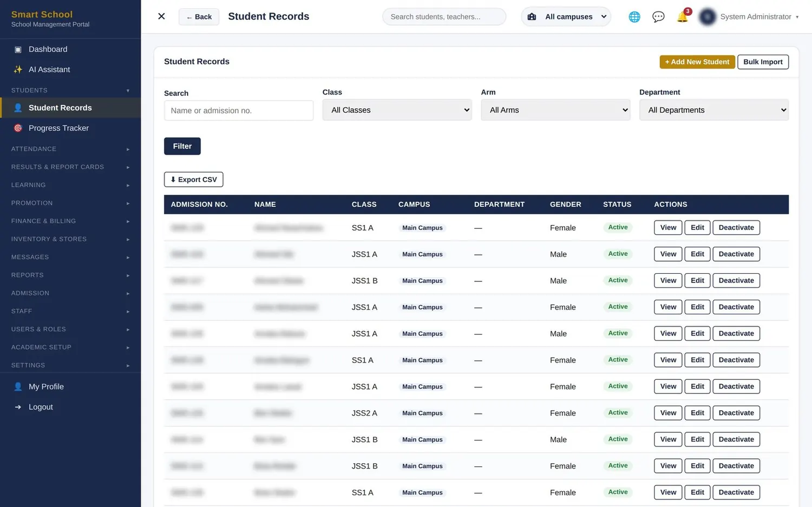Image resolution: width=812 pixels, height=507 pixels.
Task: Open the Arm dropdown
Action: [555, 110]
